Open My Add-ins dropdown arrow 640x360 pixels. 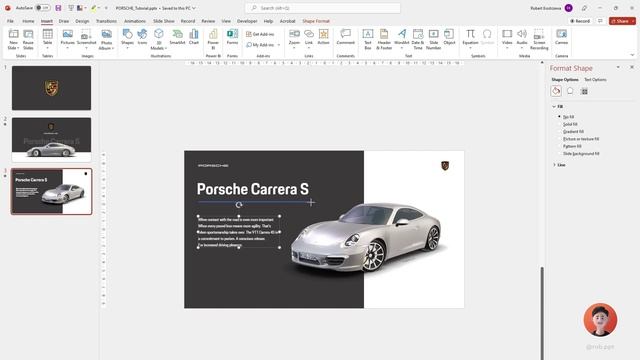pyautogui.click(x=279, y=45)
